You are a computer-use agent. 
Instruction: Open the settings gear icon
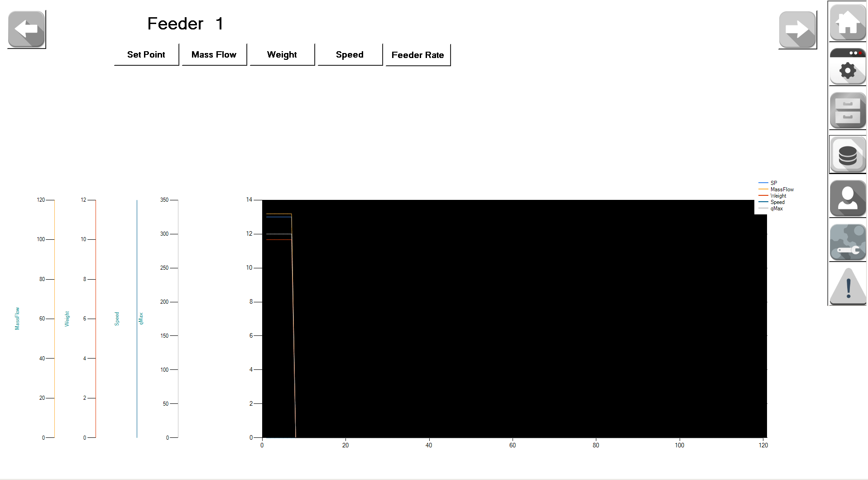tap(847, 67)
